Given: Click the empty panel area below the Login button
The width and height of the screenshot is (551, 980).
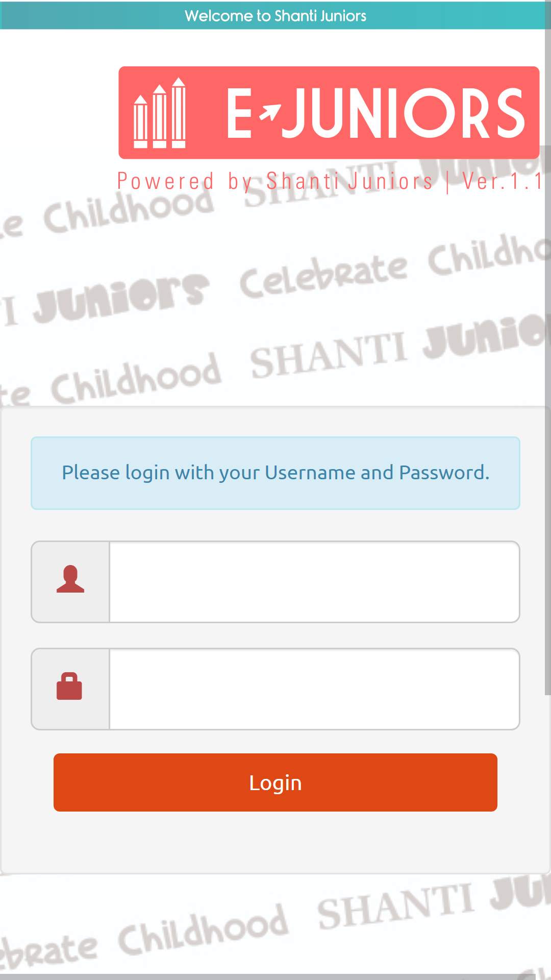Looking at the screenshot, I should [x=275, y=842].
